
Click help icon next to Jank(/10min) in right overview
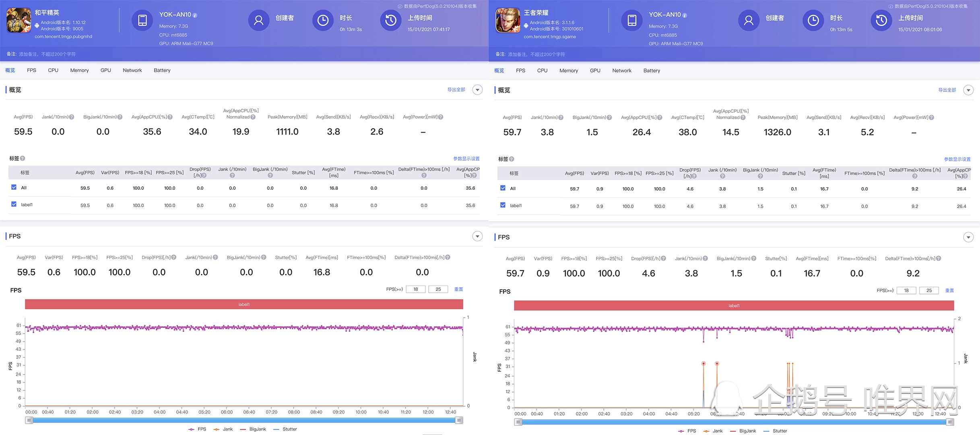coord(561,118)
